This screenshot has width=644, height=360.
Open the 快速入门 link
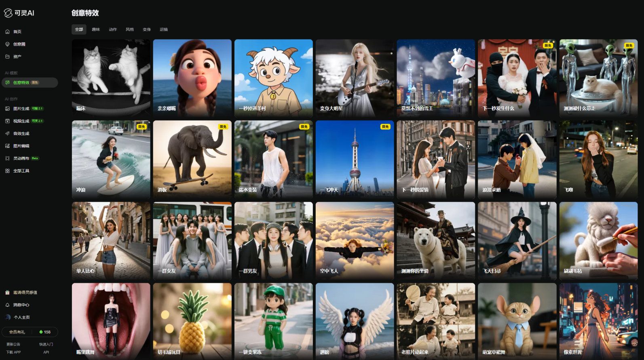46,344
